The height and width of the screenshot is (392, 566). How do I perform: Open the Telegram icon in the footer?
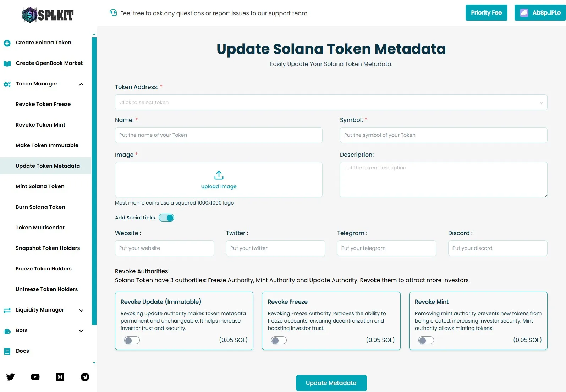point(85,377)
